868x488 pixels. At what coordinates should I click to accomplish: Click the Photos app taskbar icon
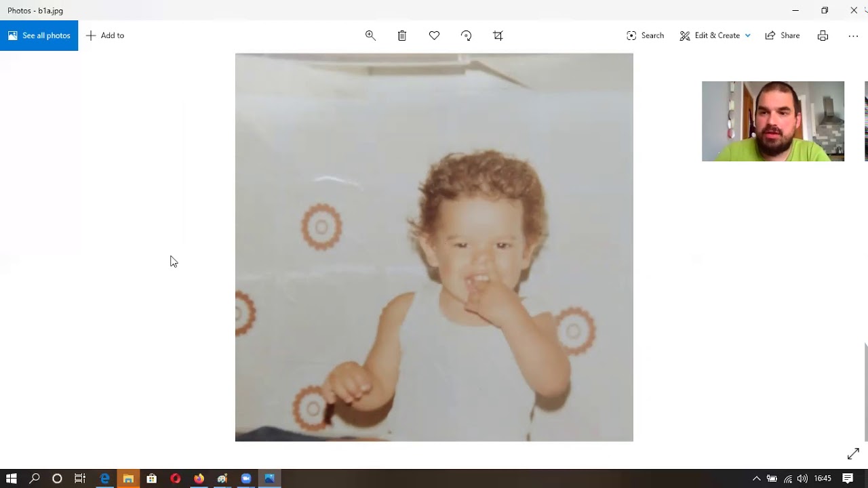[269, 479]
